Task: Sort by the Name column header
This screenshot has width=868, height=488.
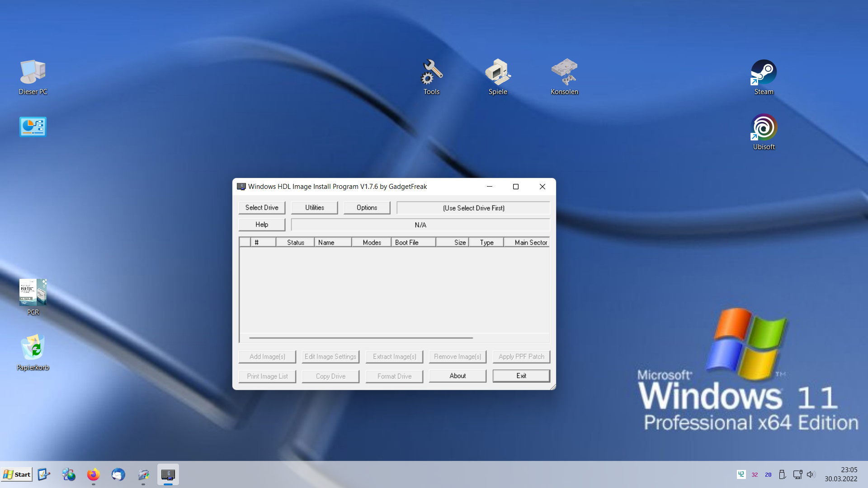Action: tap(333, 242)
